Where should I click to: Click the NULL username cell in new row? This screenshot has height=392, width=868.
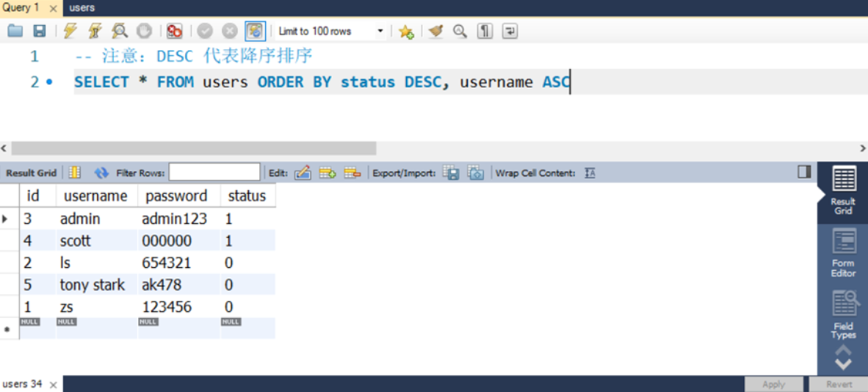tap(97, 328)
